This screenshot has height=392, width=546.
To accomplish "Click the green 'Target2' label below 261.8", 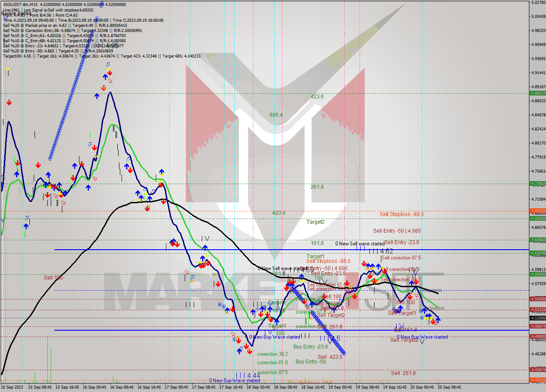I will [315, 222].
